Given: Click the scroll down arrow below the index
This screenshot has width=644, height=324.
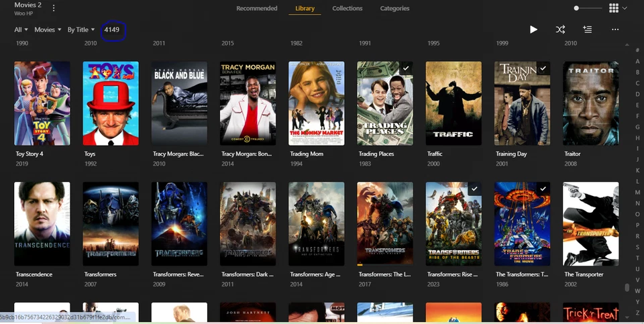Looking at the screenshot, I should coord(627,317).
